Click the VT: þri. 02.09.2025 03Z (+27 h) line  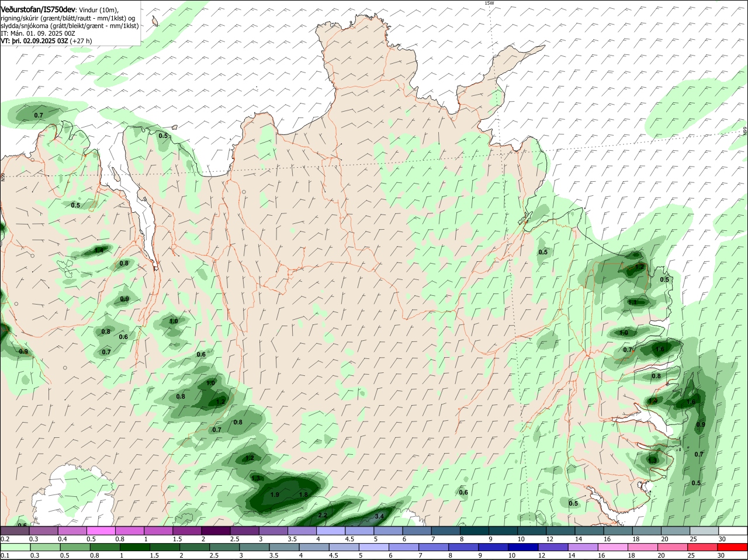pos(46,41)
